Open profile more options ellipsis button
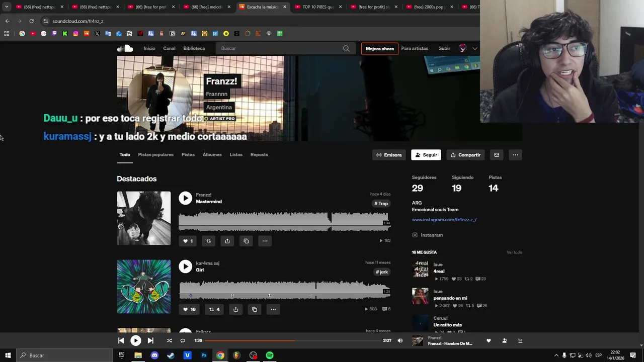Image resolution: width=644 pixels, height=362 pixels. (515, 155)
